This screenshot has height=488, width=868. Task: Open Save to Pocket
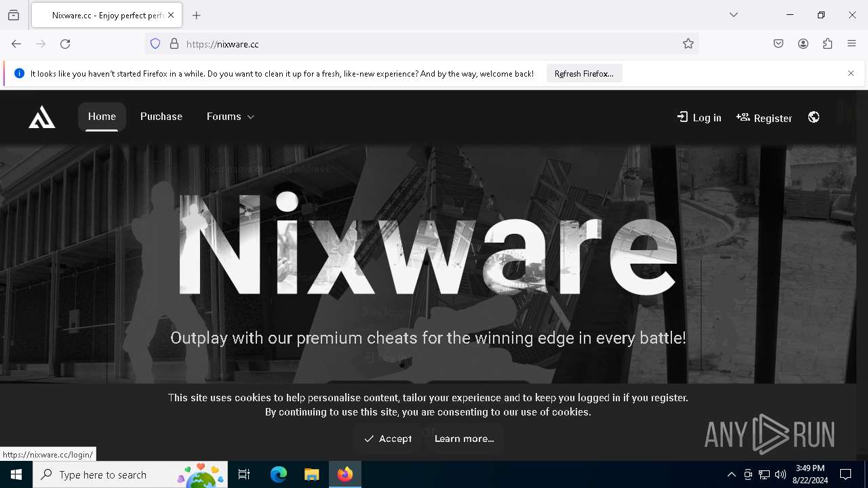click(x=778, y=44)
